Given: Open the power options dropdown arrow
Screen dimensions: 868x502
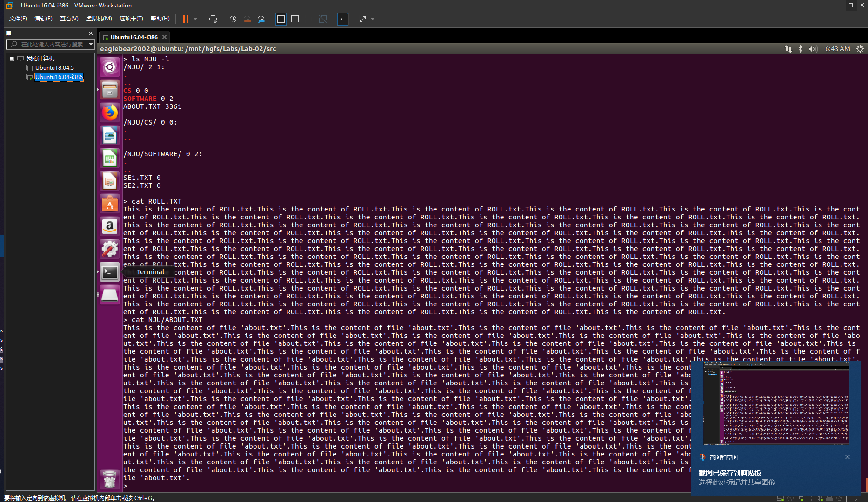Looking at the screenshot, I should coord(195,19).
